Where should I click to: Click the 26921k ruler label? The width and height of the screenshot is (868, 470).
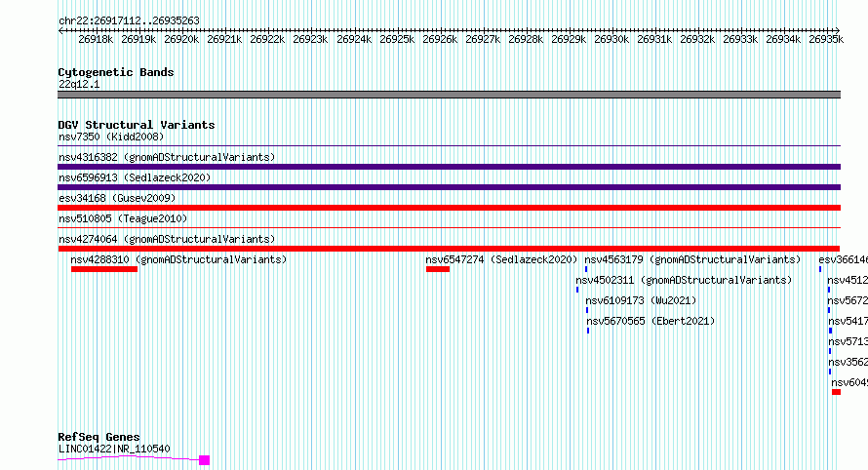click(x=224, y=39)
